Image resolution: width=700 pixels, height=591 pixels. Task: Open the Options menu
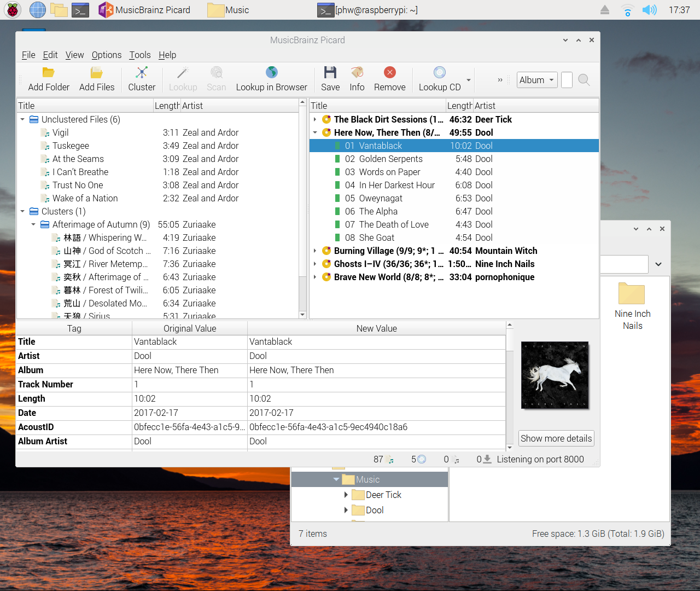pyautogui.click(x=107, y=55)
